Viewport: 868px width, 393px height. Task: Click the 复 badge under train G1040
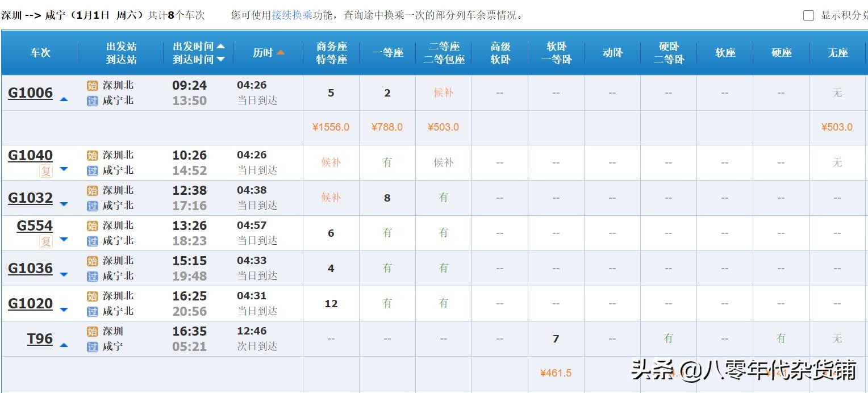coord(46,171)
